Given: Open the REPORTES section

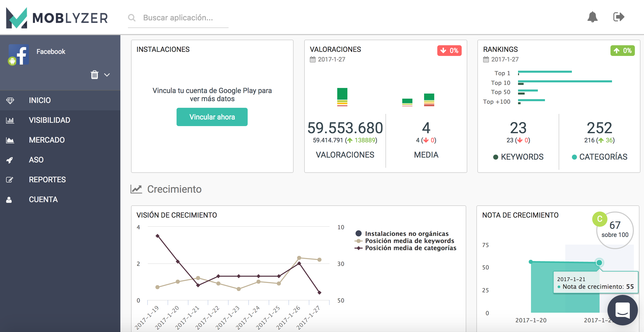Looking at the screenshot, I should click(47, 179).
